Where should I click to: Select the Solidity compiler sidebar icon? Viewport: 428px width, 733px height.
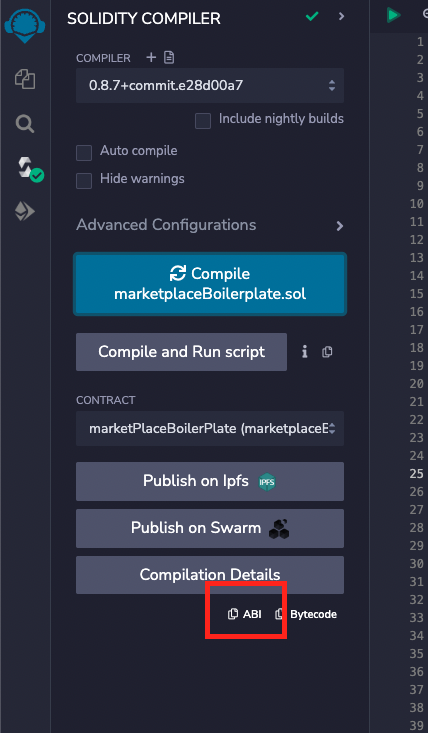tap(29, 170)
